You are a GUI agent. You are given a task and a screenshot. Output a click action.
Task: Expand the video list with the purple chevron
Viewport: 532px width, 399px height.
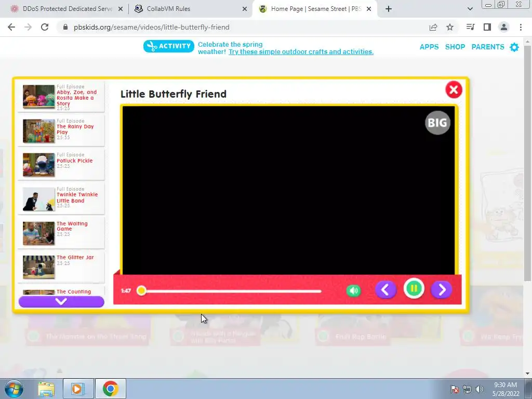61,301
